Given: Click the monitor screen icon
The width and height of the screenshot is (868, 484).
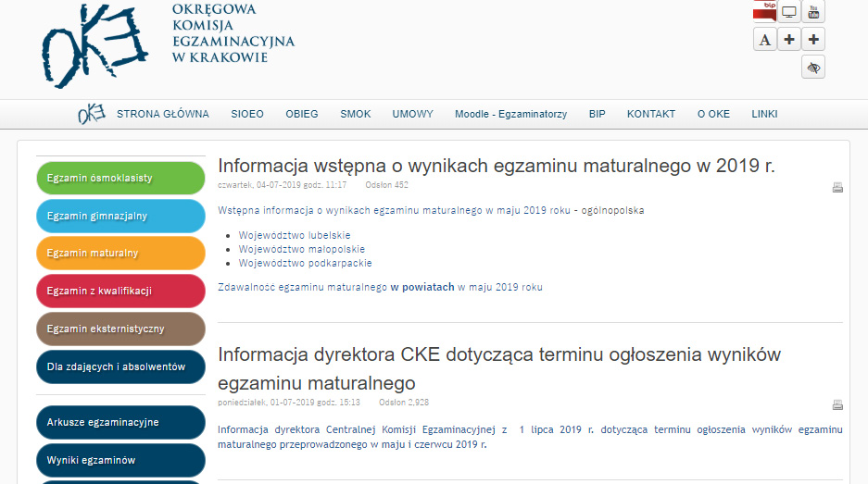Looking at the screenshot, I should 789,12.
